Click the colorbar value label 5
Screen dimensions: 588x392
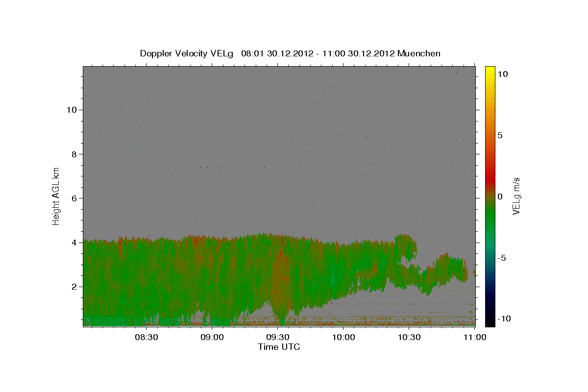point(500,135)
